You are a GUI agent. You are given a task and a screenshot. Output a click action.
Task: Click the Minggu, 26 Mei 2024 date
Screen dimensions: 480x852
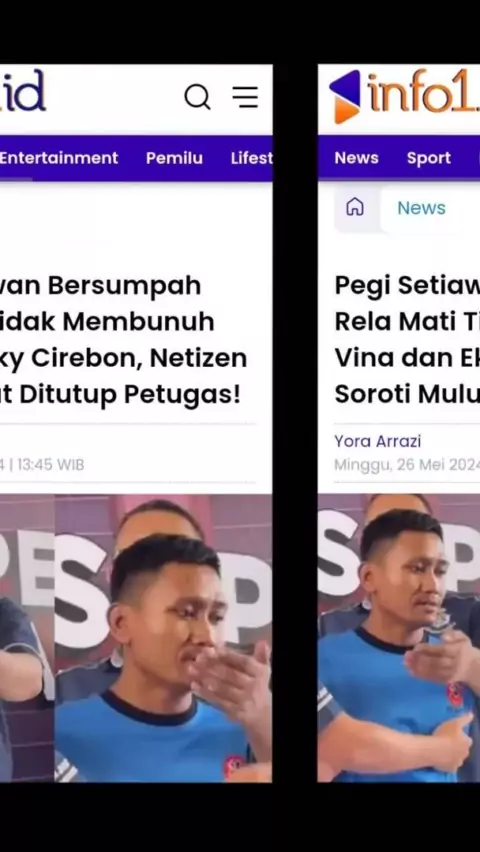coord(407,465)
